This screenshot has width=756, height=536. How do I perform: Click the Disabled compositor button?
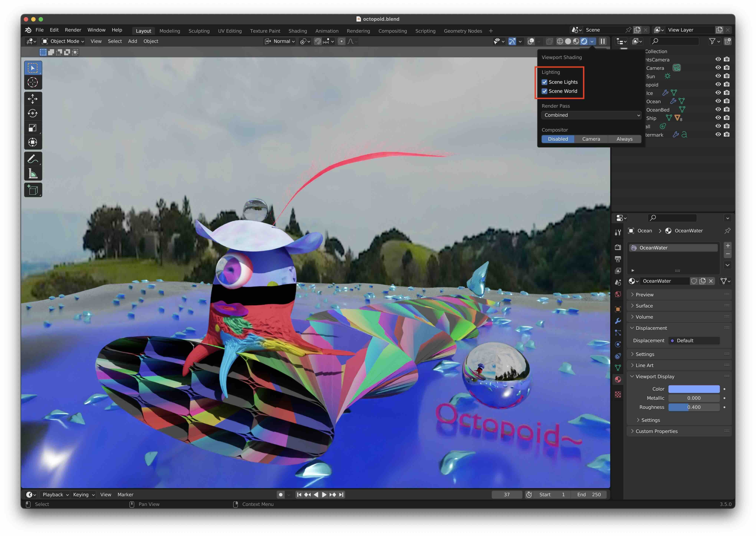(x=557, y=139)
